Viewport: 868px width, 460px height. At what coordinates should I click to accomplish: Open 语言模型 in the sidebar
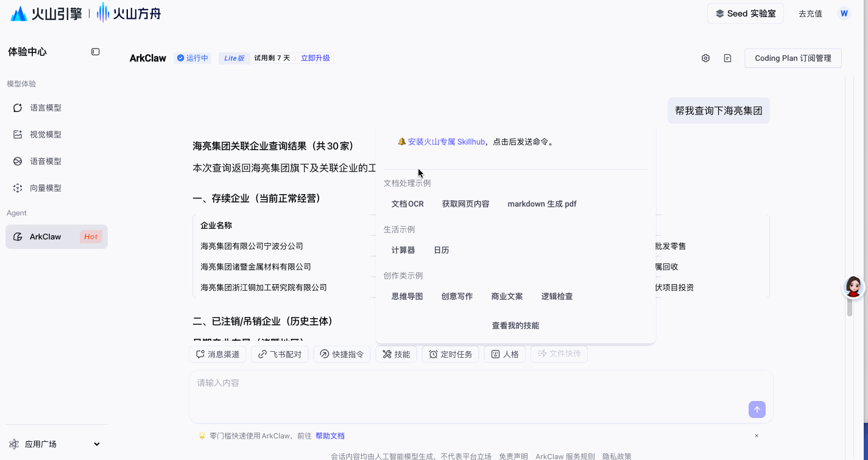[57, 108]
